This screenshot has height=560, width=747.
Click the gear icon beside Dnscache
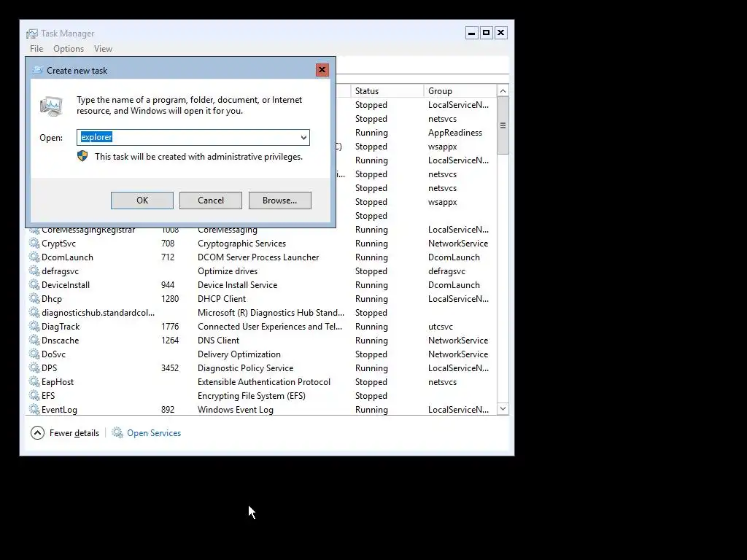(34, 340)
